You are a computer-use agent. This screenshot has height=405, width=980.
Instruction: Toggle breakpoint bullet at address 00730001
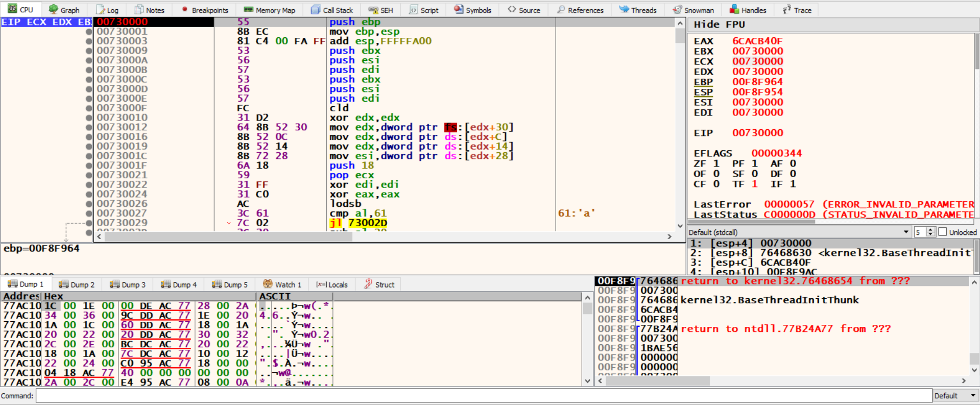(x=89, y=32)
